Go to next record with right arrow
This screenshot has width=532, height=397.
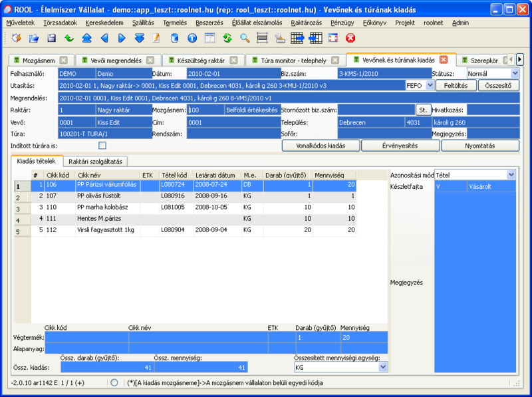tap(121, 38)
